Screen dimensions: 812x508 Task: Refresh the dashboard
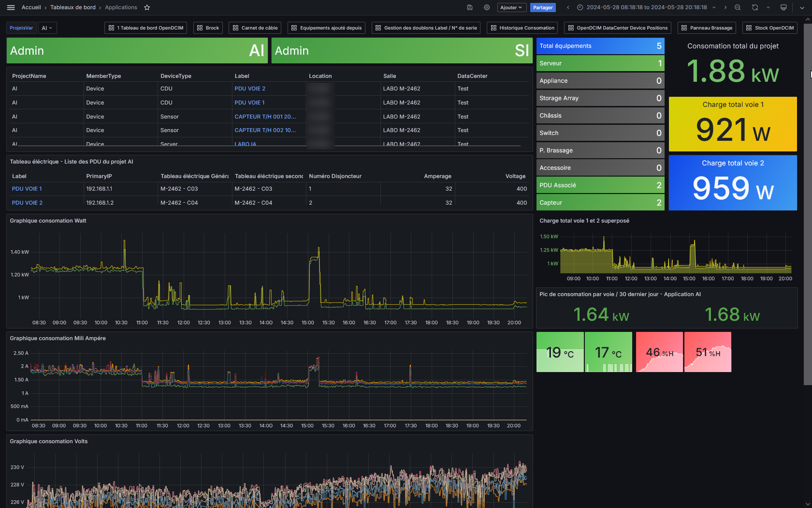click(x=755, y=7)
